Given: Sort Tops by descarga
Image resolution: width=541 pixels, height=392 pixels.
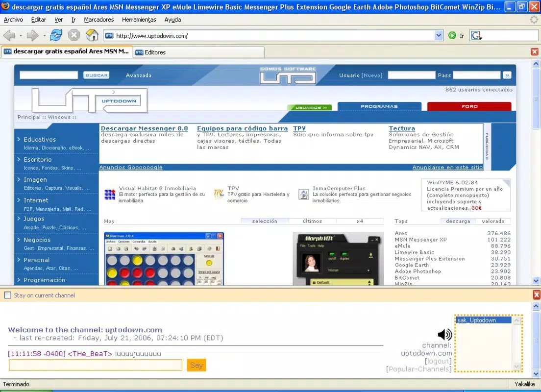Looking at the screenshot, I should point(458,221).
